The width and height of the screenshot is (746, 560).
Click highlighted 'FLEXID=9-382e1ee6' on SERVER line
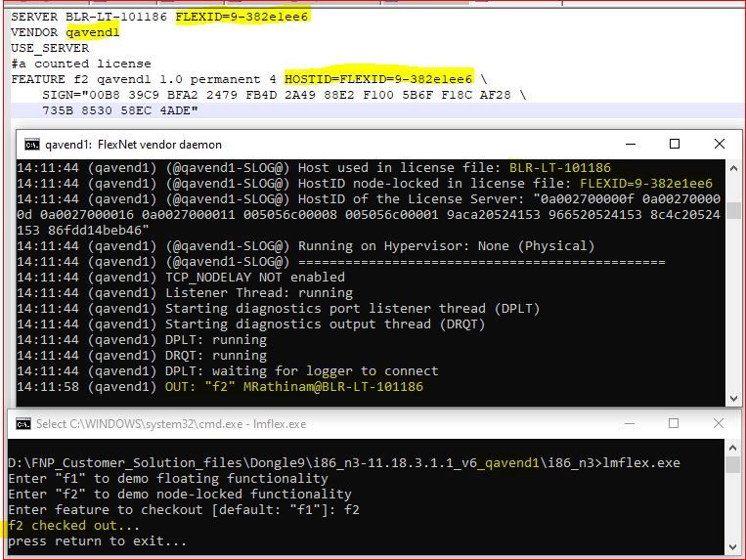click(x=241, y=17)
